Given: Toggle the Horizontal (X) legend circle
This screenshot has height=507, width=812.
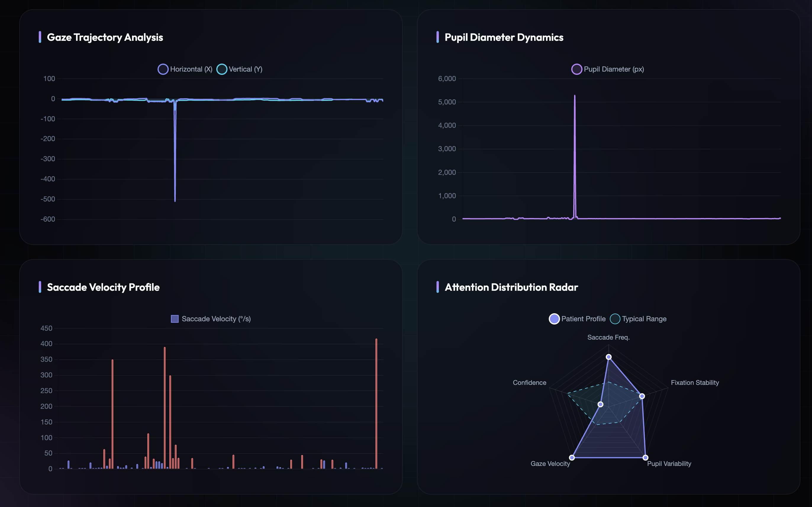Looking at the screenshot, I should pyautogui.click(x=163, y=69).
